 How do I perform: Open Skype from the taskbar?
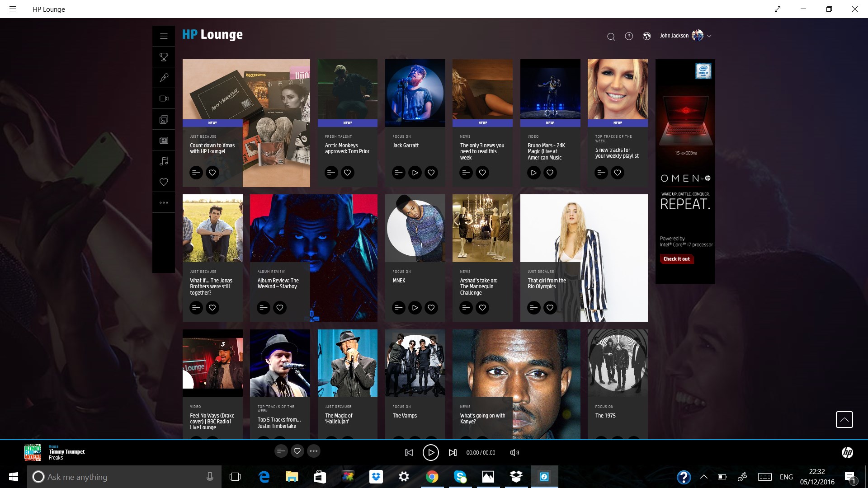click(460, 477)
